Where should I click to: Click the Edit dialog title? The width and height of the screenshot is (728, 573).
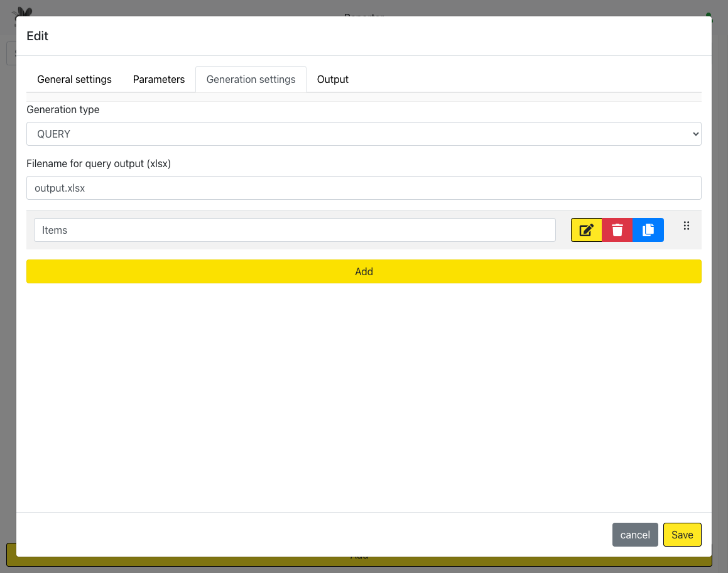click(38, 36)
